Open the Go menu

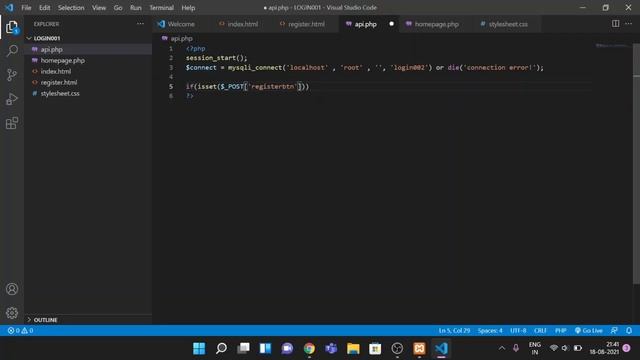118,7
